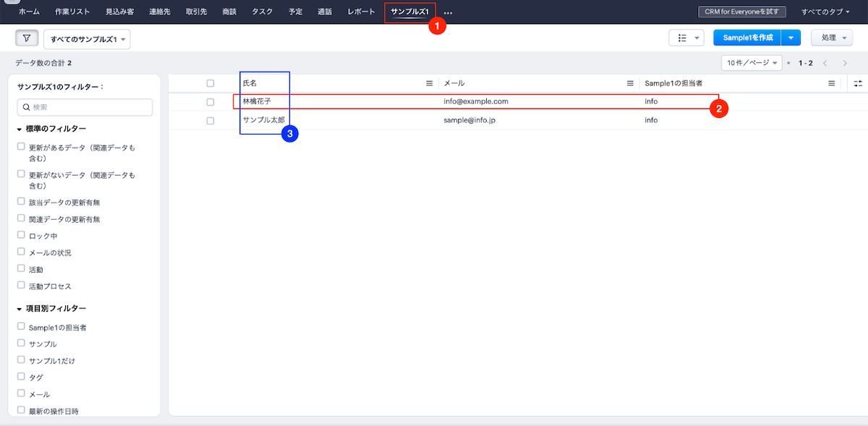
Task: Open the 氏名 column menu icon
Action: point(429,83)
